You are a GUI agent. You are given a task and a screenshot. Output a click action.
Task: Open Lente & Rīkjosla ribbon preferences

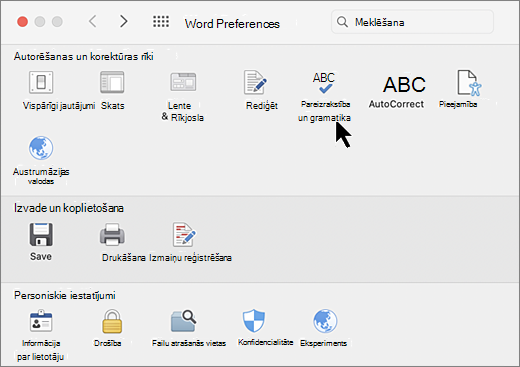click(183, 83)
